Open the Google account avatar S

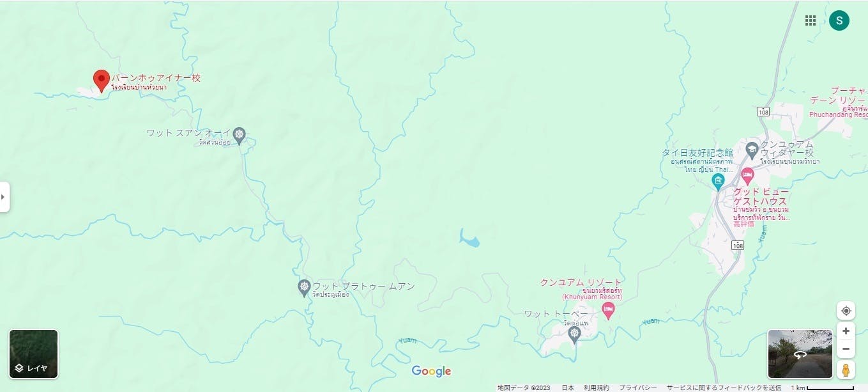point(839,20)
